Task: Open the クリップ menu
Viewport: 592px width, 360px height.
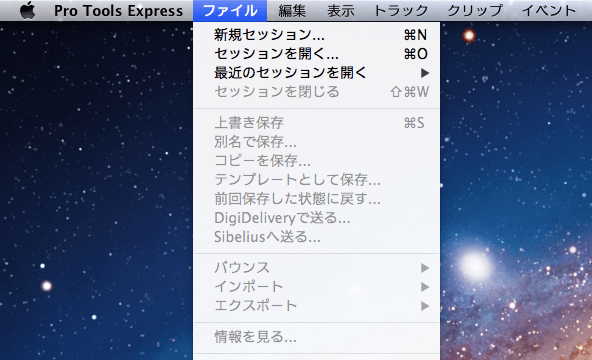Action: point(475,11)
